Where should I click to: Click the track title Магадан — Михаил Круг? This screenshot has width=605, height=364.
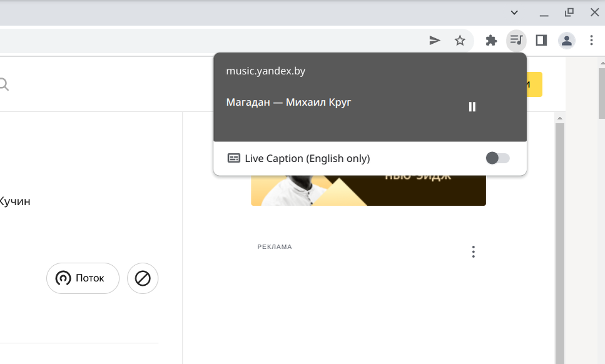tap(288, 102)
